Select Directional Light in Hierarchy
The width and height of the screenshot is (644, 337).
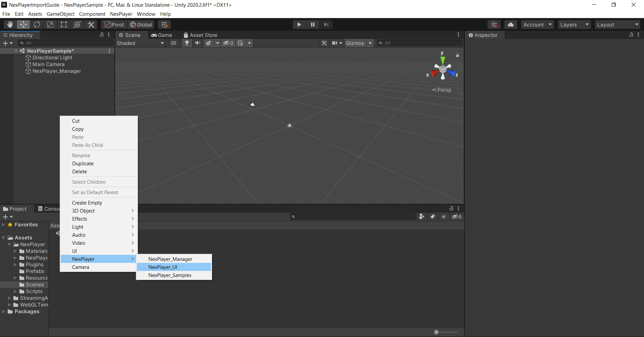click(52, 58)
